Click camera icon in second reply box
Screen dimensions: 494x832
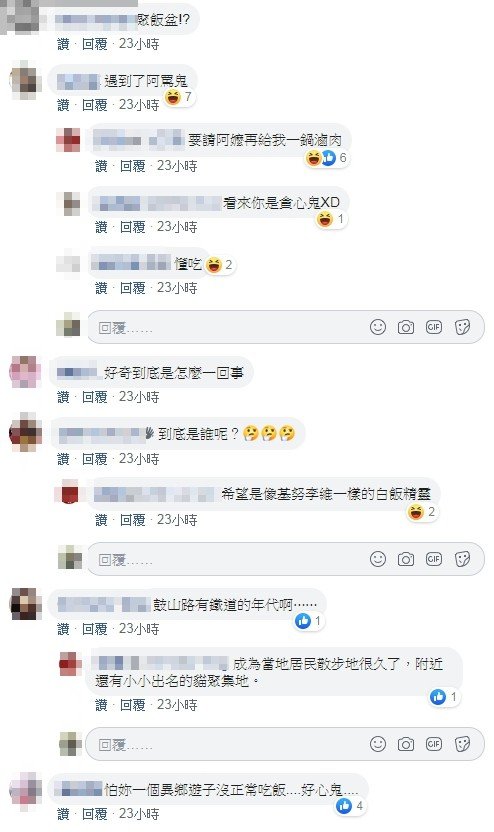406,559
